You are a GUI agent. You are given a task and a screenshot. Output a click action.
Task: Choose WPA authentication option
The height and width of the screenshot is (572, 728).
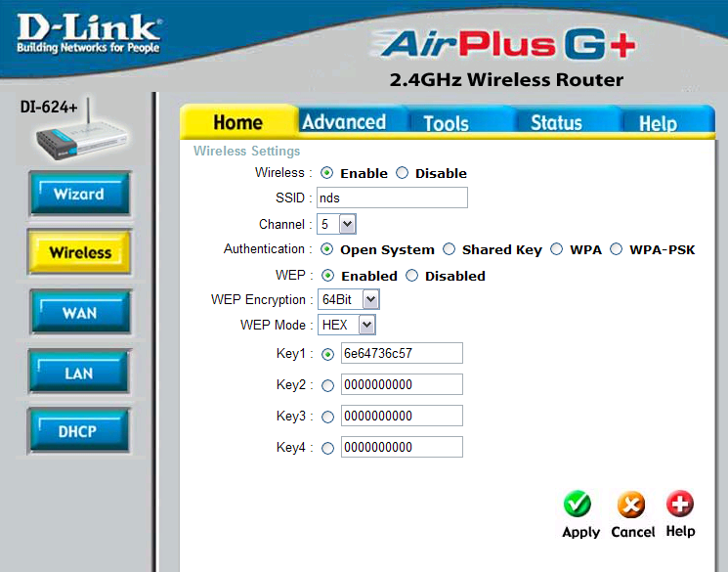click(556, 249)
